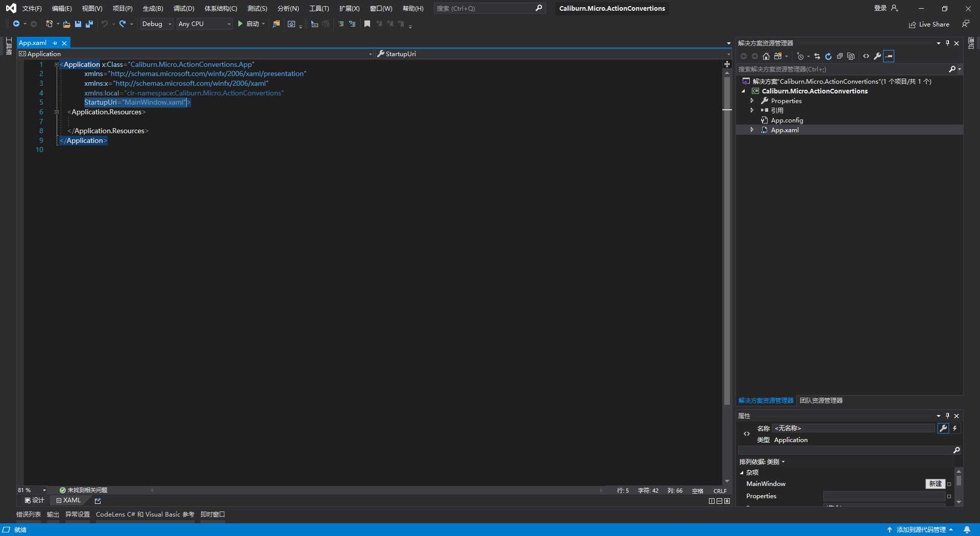Toggle auto-hide pin of Properties panel
Screen dimensions: 980x536
947,416
